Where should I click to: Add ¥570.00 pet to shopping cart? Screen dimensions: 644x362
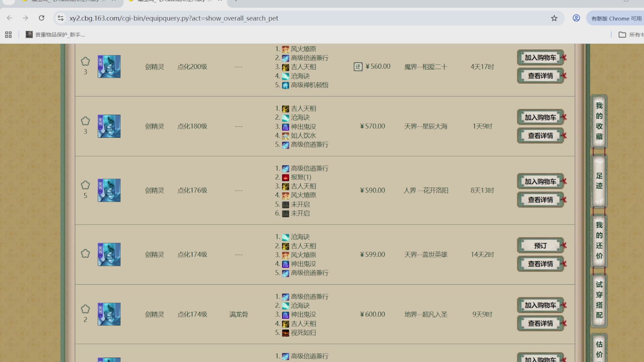click(x=540, y=117)
